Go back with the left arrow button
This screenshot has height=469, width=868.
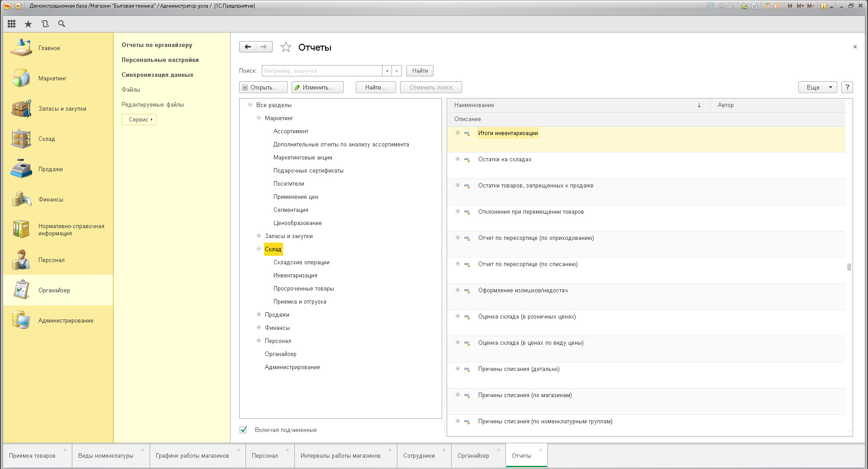[x=248, y=47]
